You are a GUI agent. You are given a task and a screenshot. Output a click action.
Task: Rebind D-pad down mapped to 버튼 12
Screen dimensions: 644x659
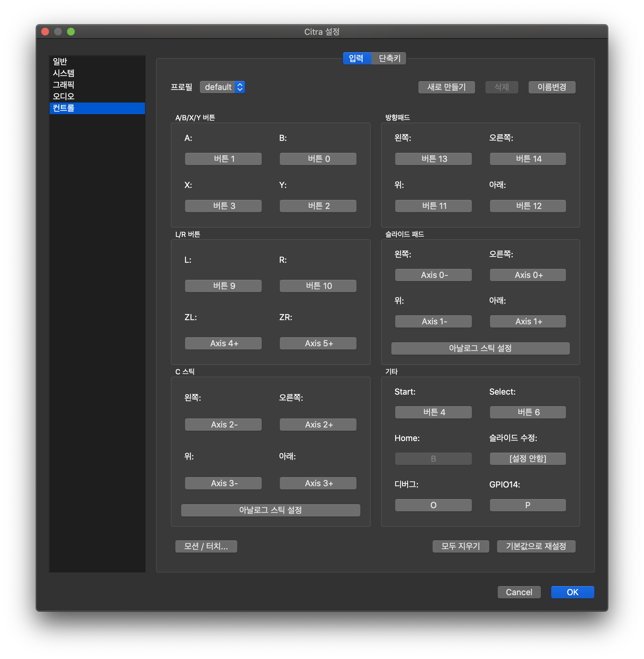point(528,206)
